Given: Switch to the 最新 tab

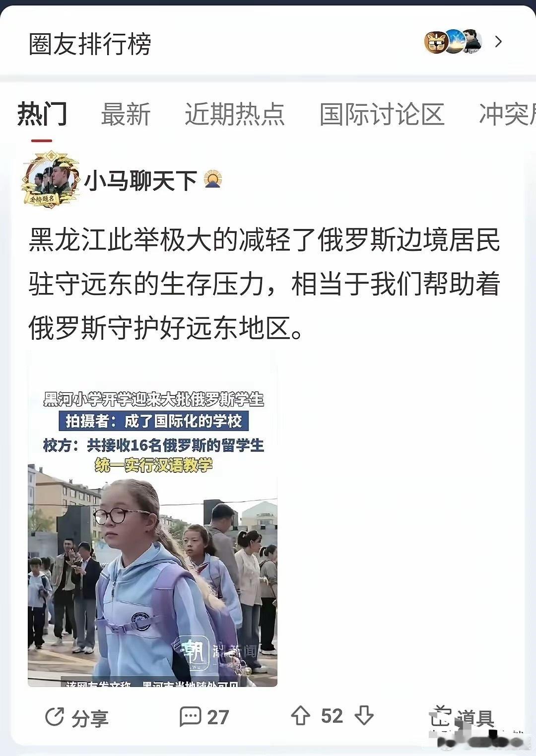Looking at the screenshot, I should 126,114.
